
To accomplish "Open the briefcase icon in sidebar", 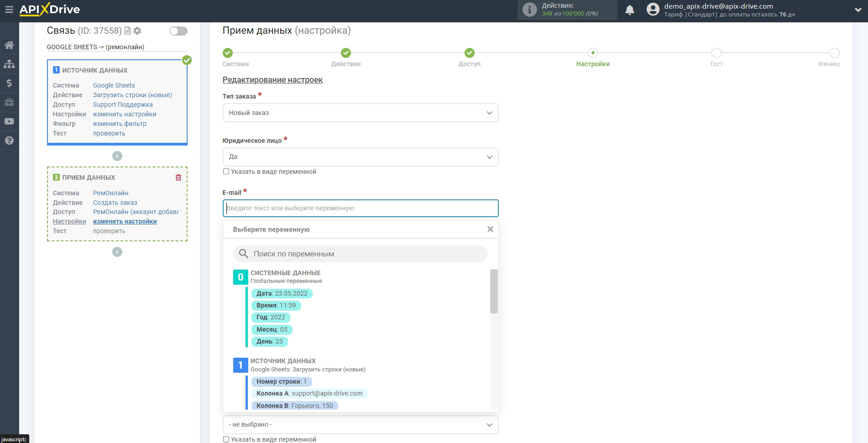I will (x=9, y=102).
